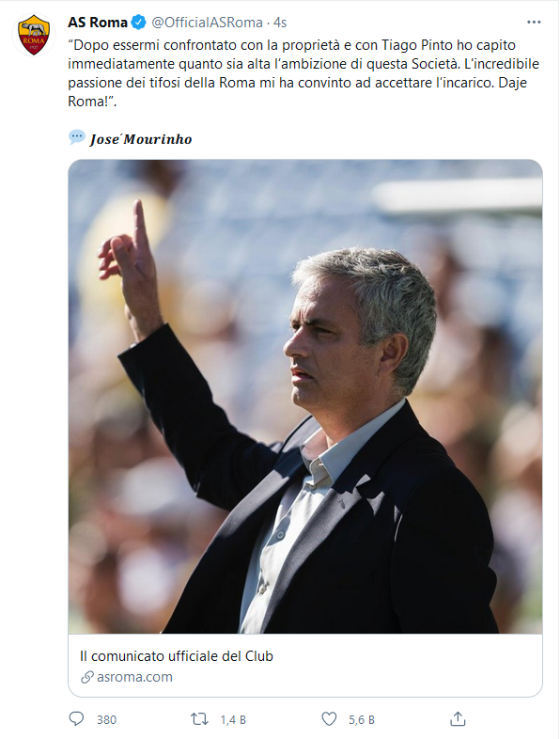
Task: Click the retweet arrows icon
Action: coord(199,719)
